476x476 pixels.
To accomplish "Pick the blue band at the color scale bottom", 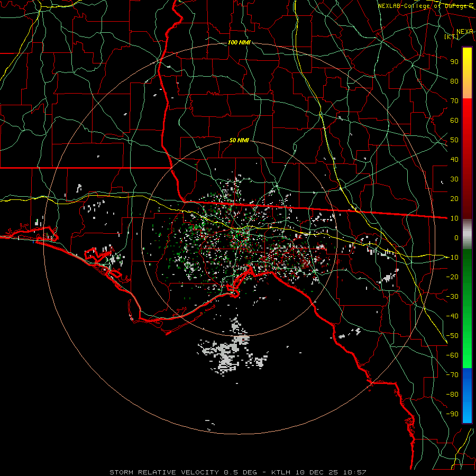I will point(467,396).
